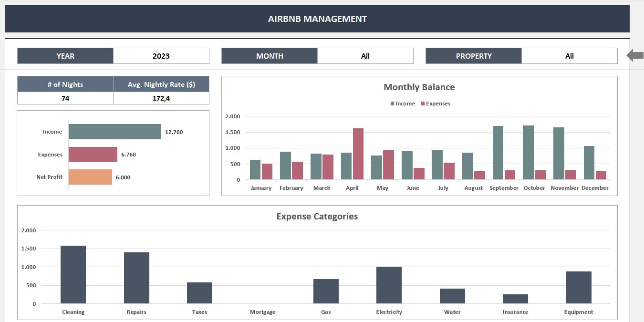Click the December axis label
The height and width of the screenshot is (322, 644).
point(595,188)
